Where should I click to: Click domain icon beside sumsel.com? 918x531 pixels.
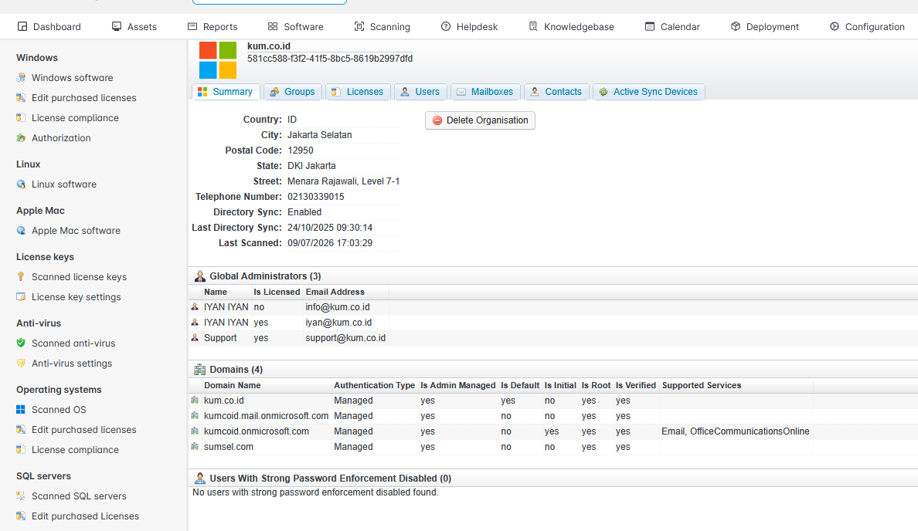[x=195, y=447]
